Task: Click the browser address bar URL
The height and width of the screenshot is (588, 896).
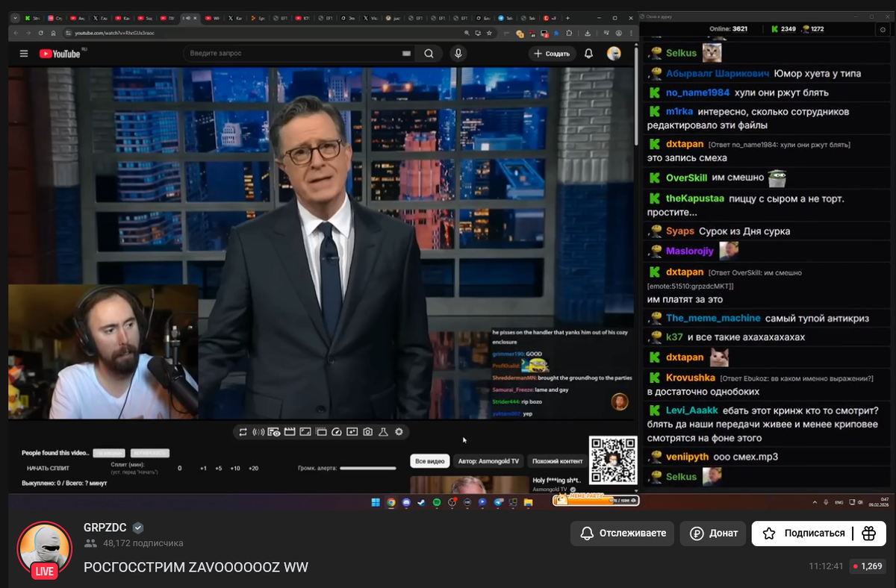Action: [x=113, y=33]
